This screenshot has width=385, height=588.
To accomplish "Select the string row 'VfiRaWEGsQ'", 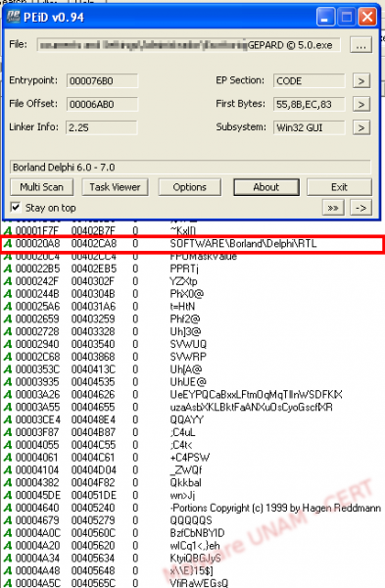I will tap(199, 583).
